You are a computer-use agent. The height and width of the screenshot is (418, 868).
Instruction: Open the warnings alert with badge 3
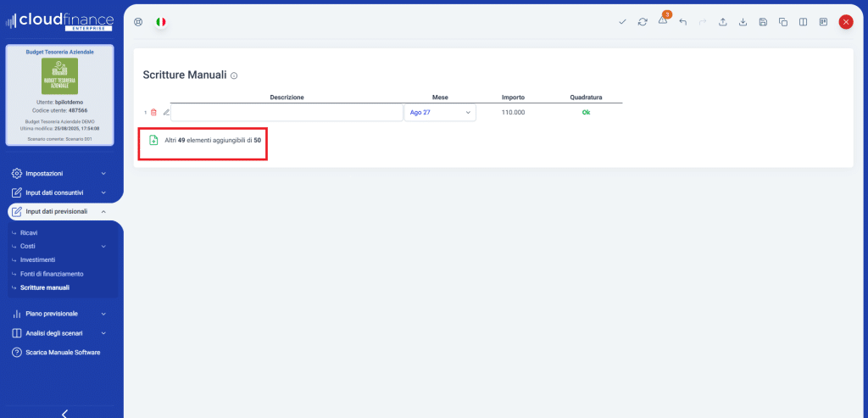coord(663,21)
